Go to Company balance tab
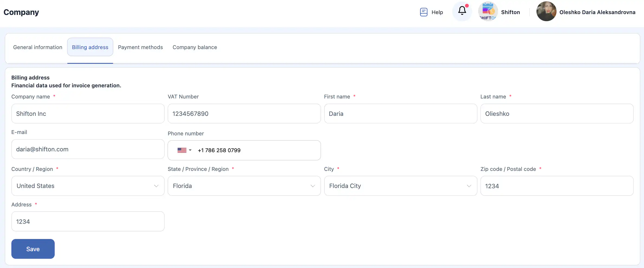This screenshot has height=268, width=644. click(x=195, y=47)
